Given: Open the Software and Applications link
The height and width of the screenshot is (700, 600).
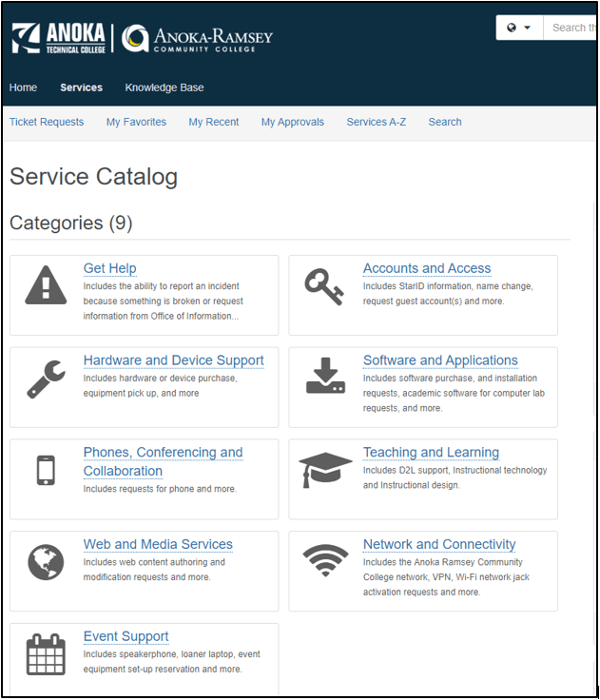Looking at the screenshot, I should tap(440, 360).
